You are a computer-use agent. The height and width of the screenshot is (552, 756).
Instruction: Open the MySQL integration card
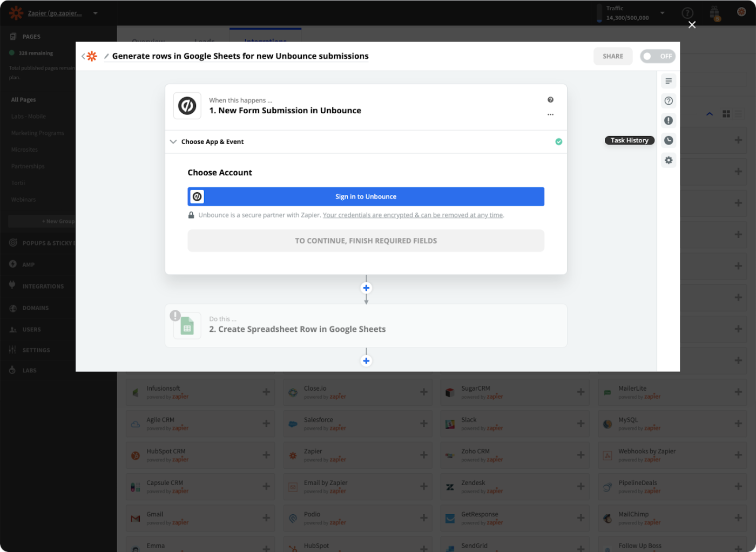[672, 424]
